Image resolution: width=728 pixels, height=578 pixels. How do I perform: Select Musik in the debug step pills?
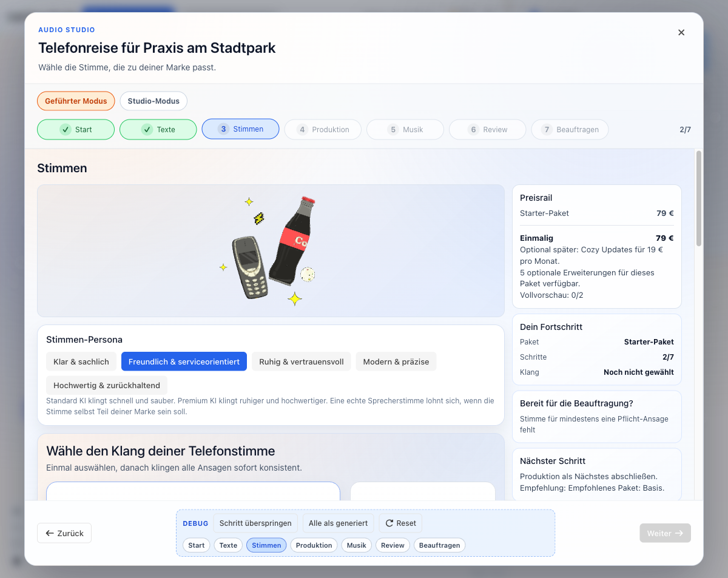click(356, 545)
